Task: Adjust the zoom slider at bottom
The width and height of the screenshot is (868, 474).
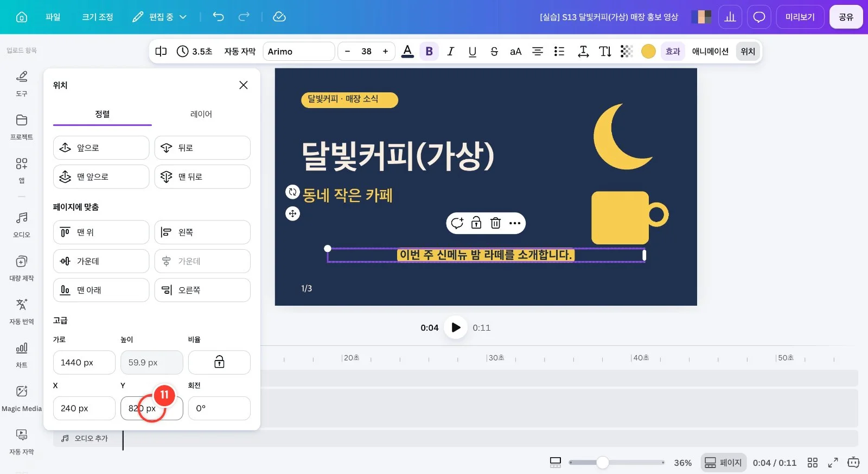Action: 616,463
